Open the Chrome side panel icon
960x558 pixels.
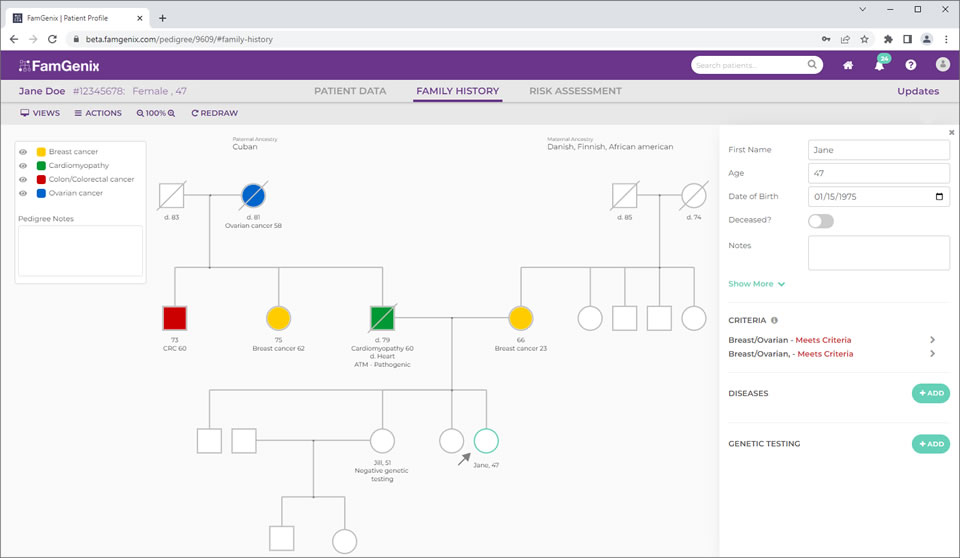pos(907,39)
